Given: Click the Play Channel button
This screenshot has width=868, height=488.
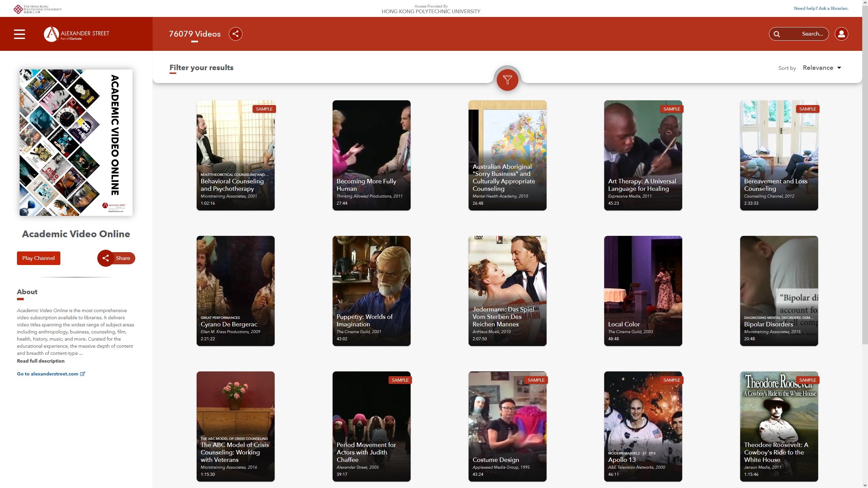Looking at the screenshot, I should click(39, 258).
